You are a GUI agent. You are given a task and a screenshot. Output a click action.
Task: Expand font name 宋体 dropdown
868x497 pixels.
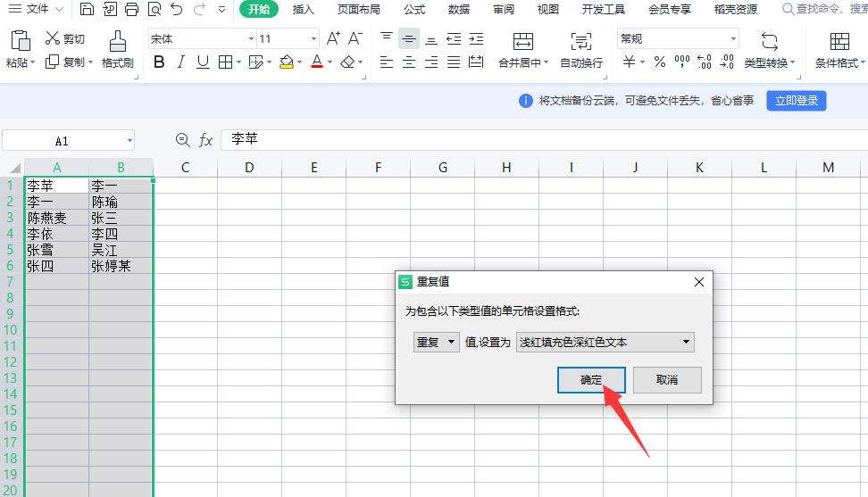click(251, 38)
